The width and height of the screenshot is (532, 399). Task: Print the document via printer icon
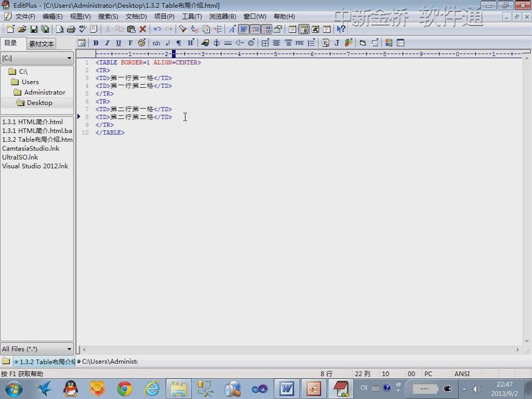tap(71, 29)
